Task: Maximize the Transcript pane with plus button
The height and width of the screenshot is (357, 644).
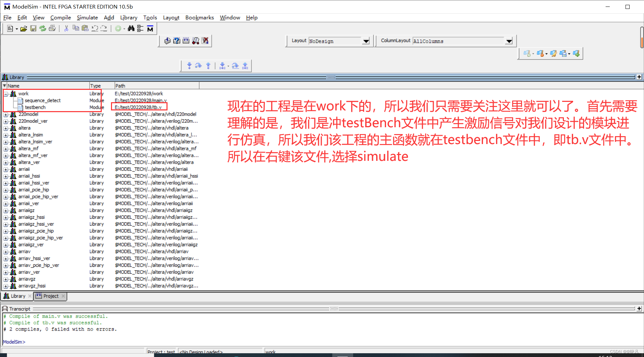Action: coord(639,309)
